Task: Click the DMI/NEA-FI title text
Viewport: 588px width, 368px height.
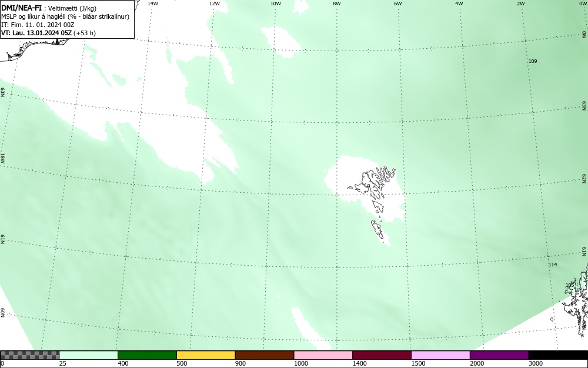Action: click(x=21, y=8)
